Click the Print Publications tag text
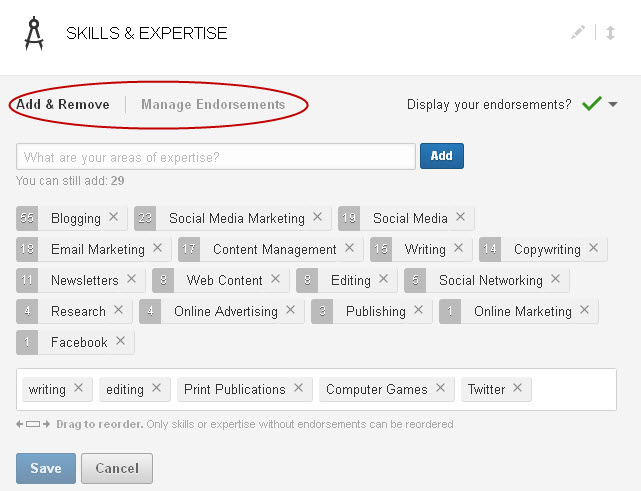Viewport: 641px width, 491px height. (235, 389)
